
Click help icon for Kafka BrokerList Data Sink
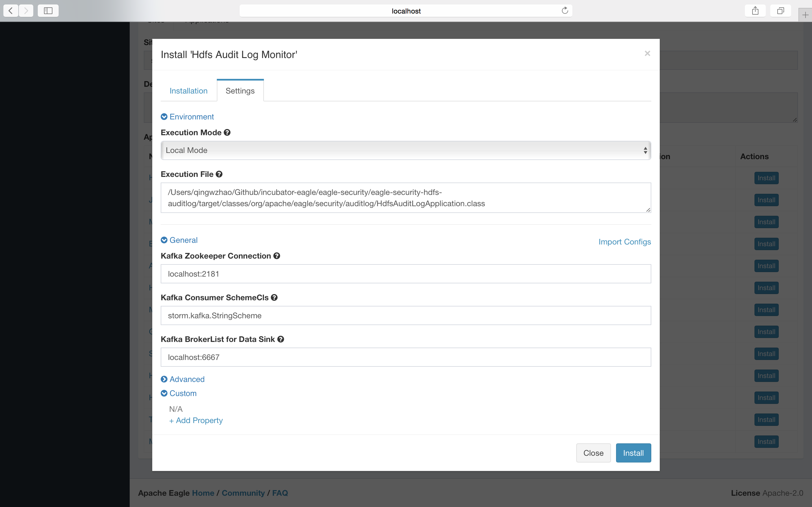(281, 339)
